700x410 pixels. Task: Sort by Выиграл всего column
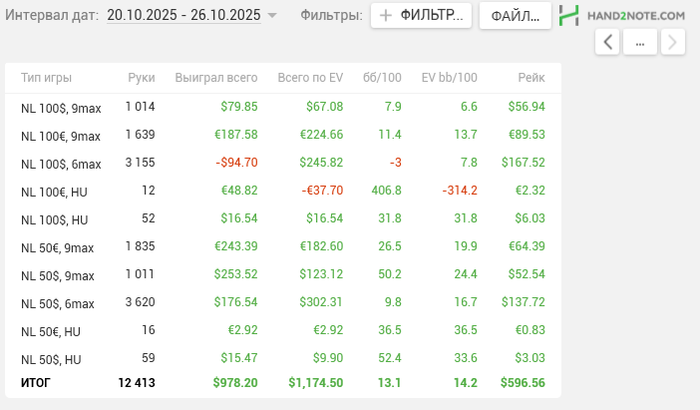(216, 78)
